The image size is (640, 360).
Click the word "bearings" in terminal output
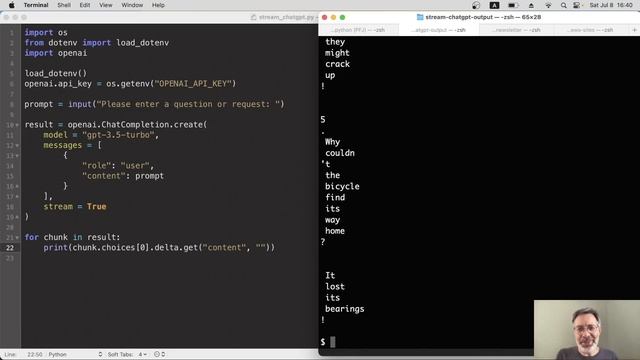tap(344, 309)
